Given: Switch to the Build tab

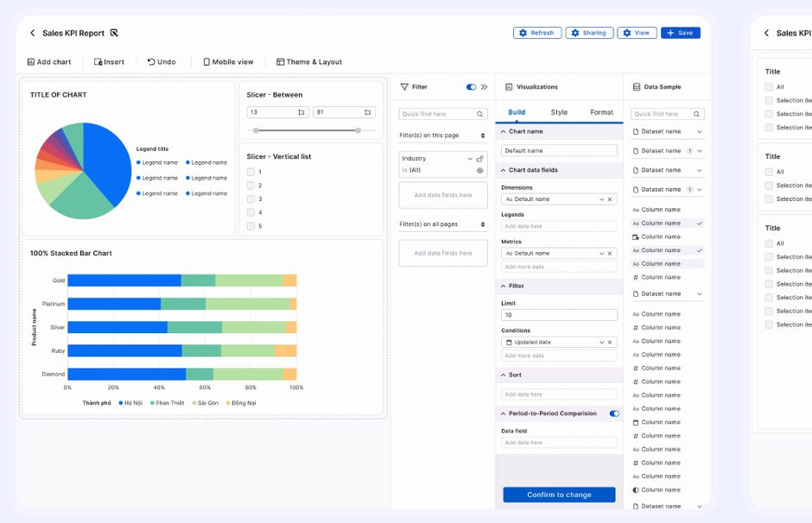Looking at the screenshot, I should pyautogui.click(x=517, y=112).
